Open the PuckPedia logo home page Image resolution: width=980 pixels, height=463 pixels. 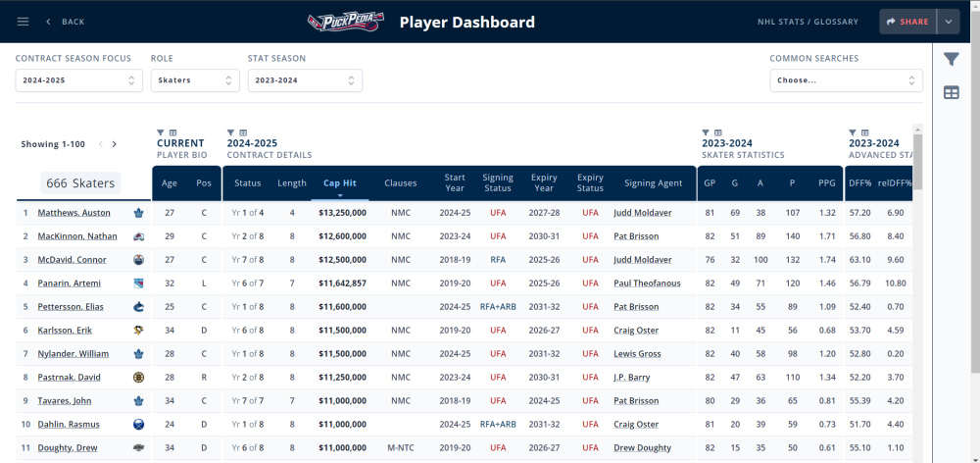point(346,22)
